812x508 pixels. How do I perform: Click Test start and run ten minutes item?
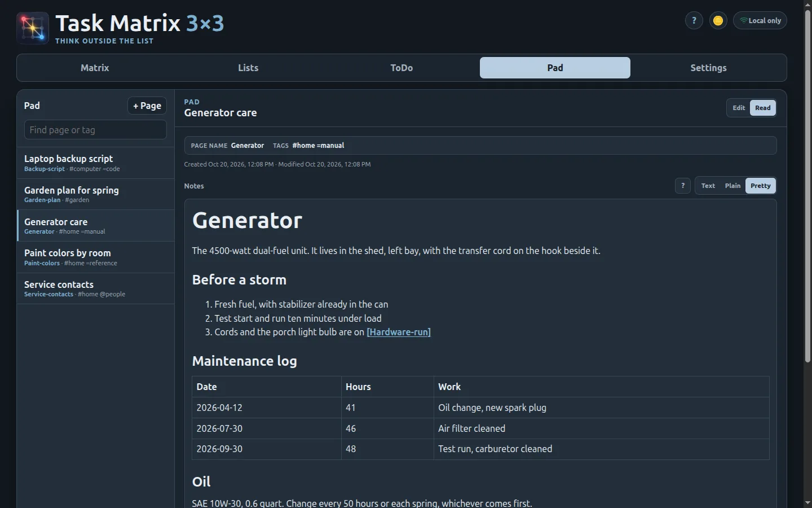[x=298, y=318]
